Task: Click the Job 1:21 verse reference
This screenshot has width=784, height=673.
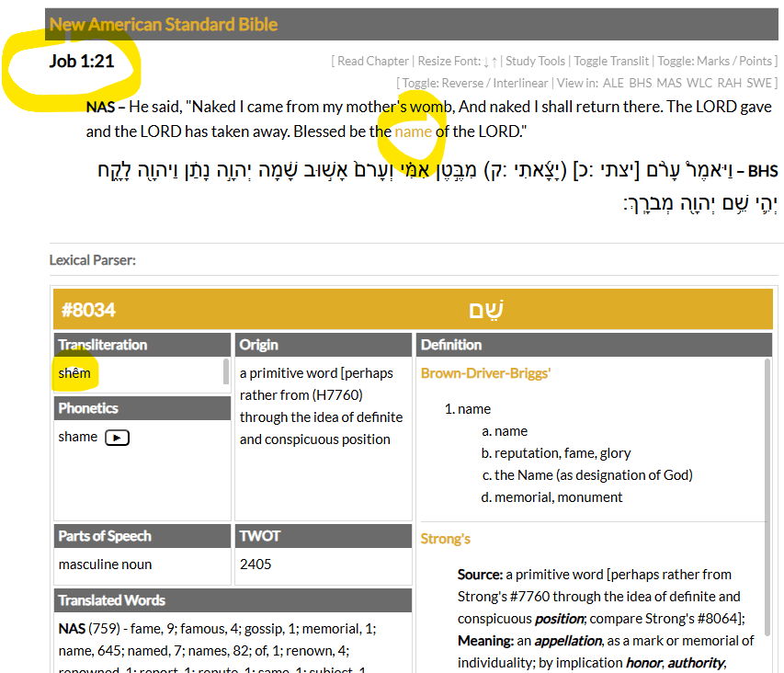Action: [x=82, y=62]
